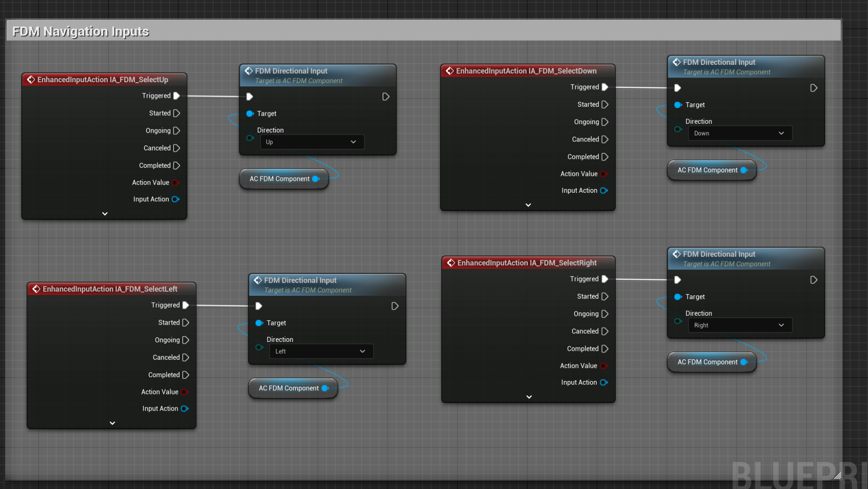This screenshot has height=489, width=868.
Task: Click Canceled exec pin on SelectDown node
Action: tap(605, 139)
